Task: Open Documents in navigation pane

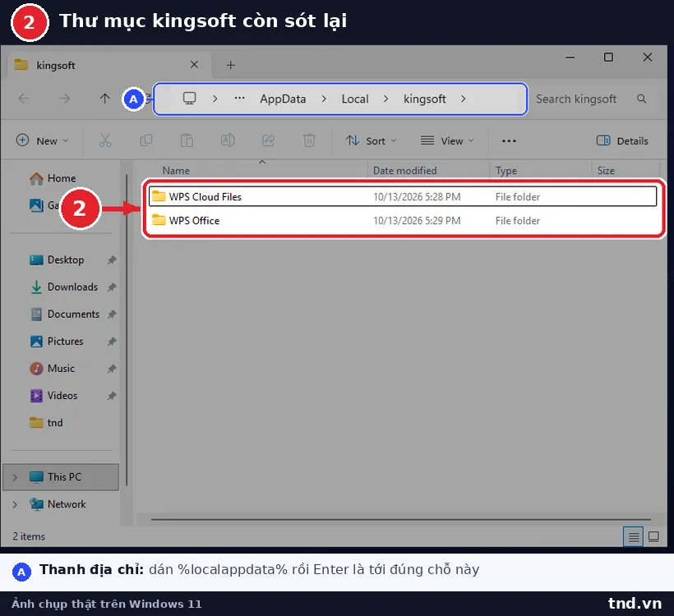Action: pos(64,314)
